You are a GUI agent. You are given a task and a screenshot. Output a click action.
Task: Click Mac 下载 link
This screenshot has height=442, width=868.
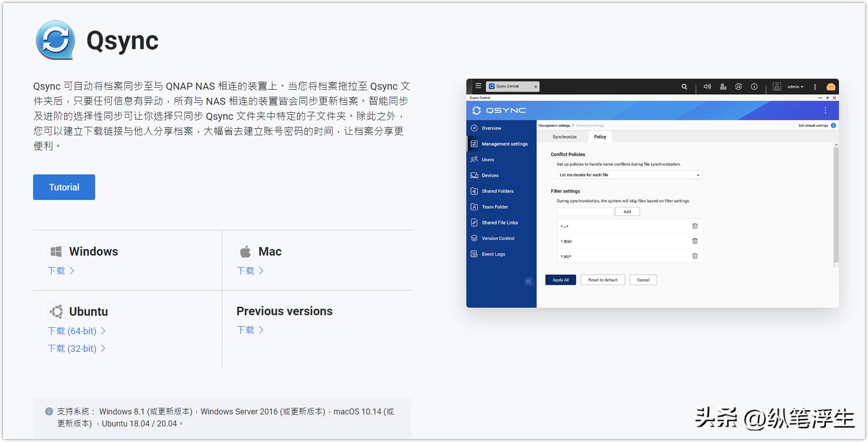coord(245,271)
